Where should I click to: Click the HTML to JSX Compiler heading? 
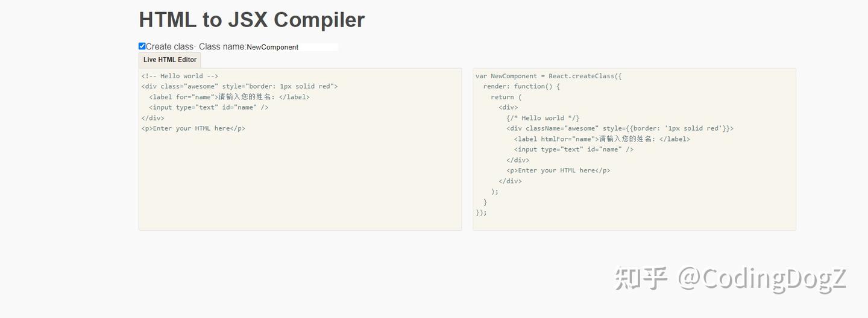click(x=251, y=20)
